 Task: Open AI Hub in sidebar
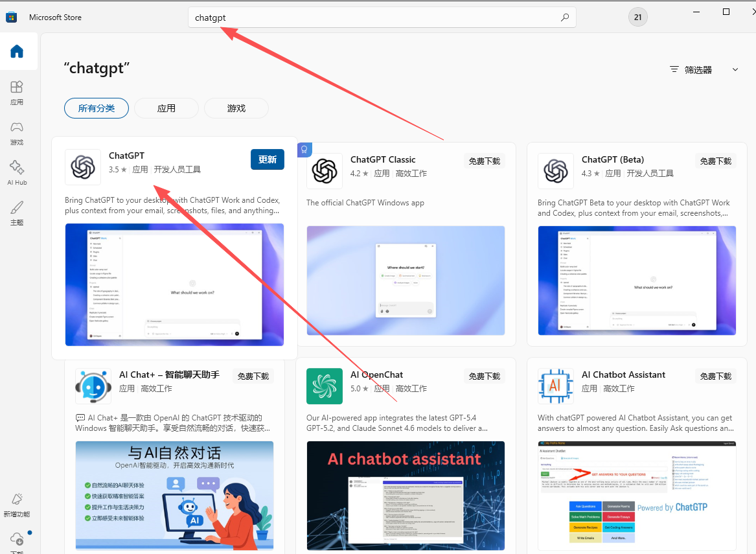17,173
